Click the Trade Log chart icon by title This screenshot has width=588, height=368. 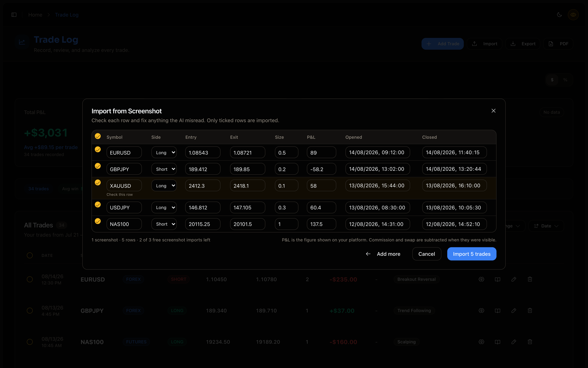[22, 42]
